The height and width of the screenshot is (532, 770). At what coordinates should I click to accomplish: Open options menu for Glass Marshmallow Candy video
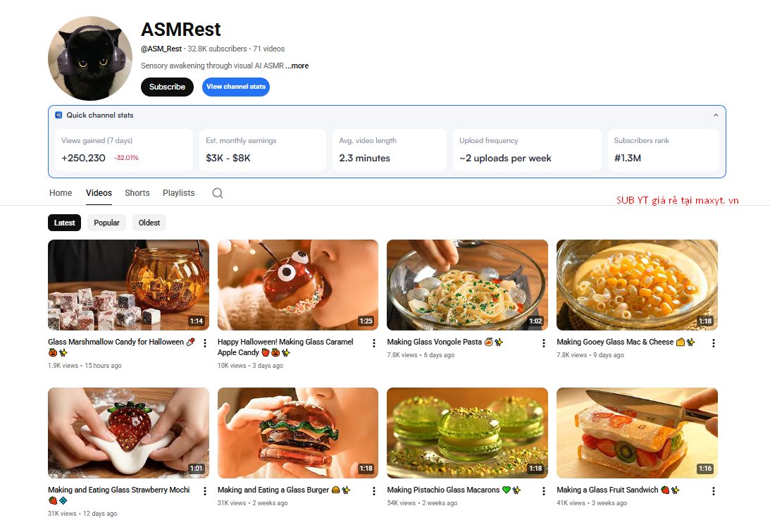[x=205, y=343]
